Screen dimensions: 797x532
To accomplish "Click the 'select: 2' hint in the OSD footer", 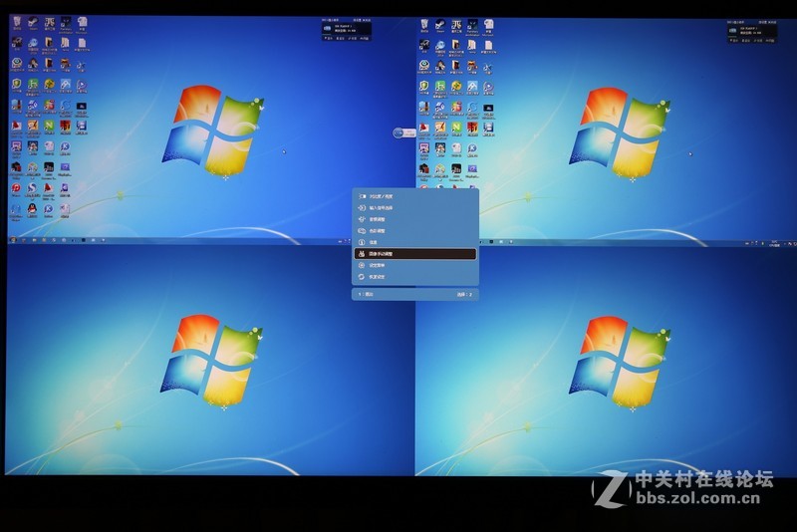I will [464, 294].
